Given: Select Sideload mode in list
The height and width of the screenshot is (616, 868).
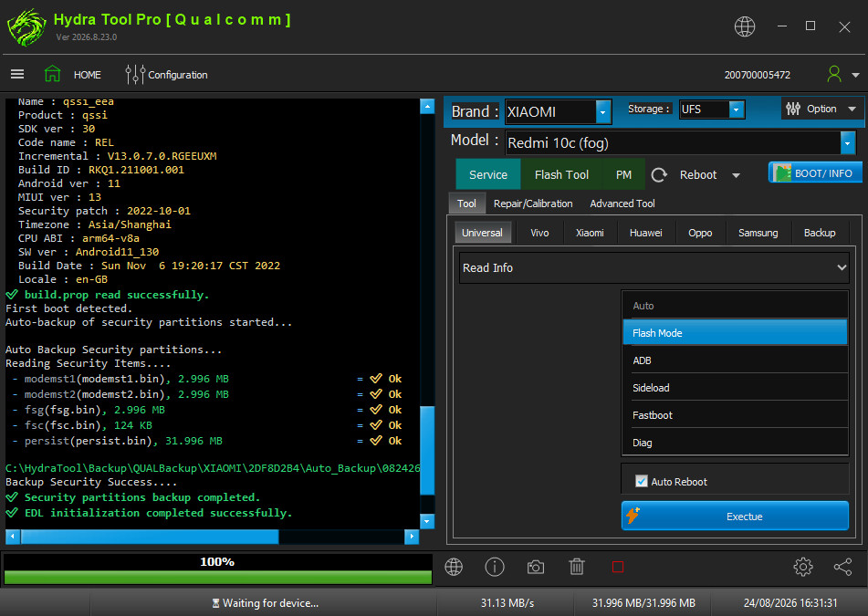Looking at the screenshot, I should click(x=735, y=388).
